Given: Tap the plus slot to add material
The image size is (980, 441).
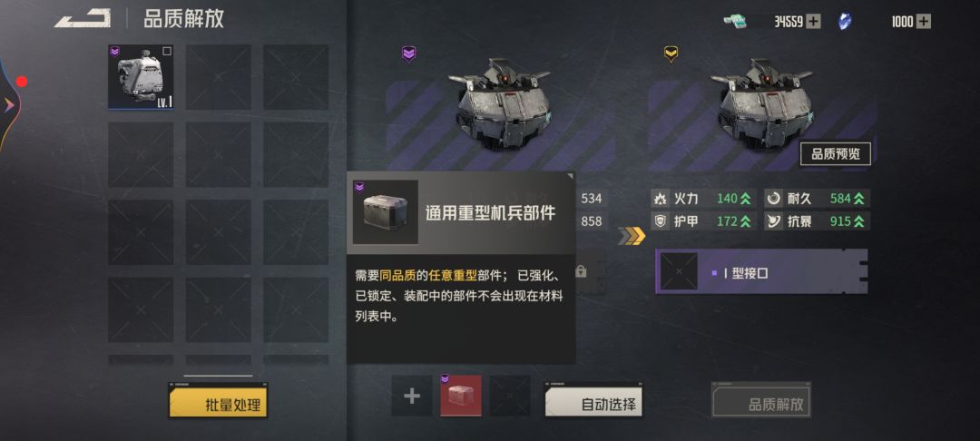Looking at the screenshot, I should [412, 396].
